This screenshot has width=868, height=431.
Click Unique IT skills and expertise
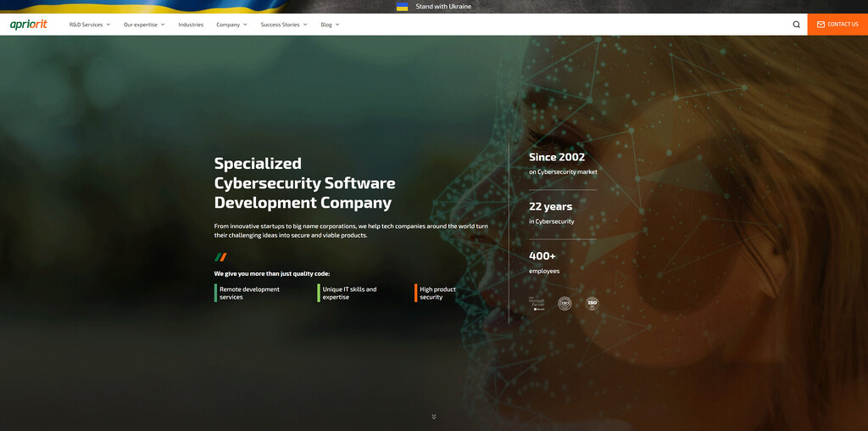349,293
